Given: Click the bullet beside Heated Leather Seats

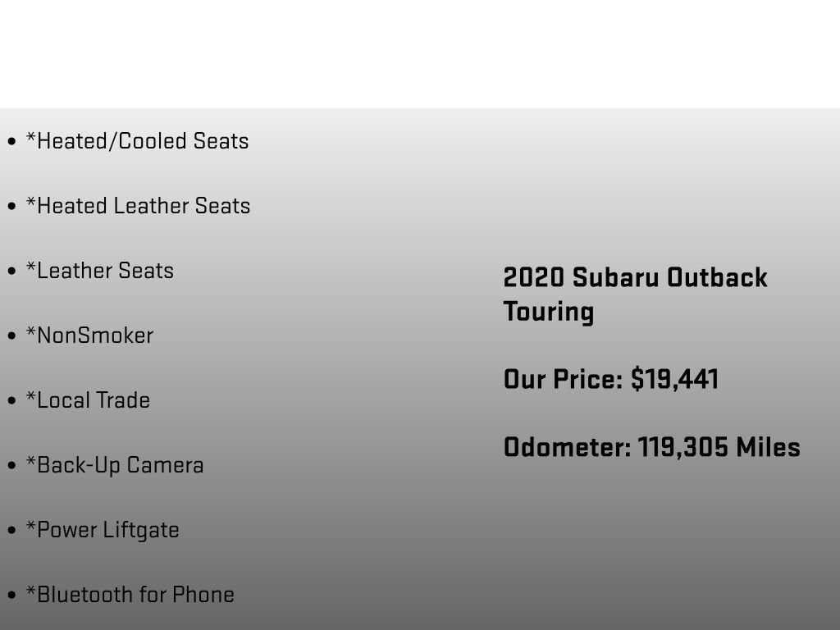Looking at the screenshot, I should [11, 207].
